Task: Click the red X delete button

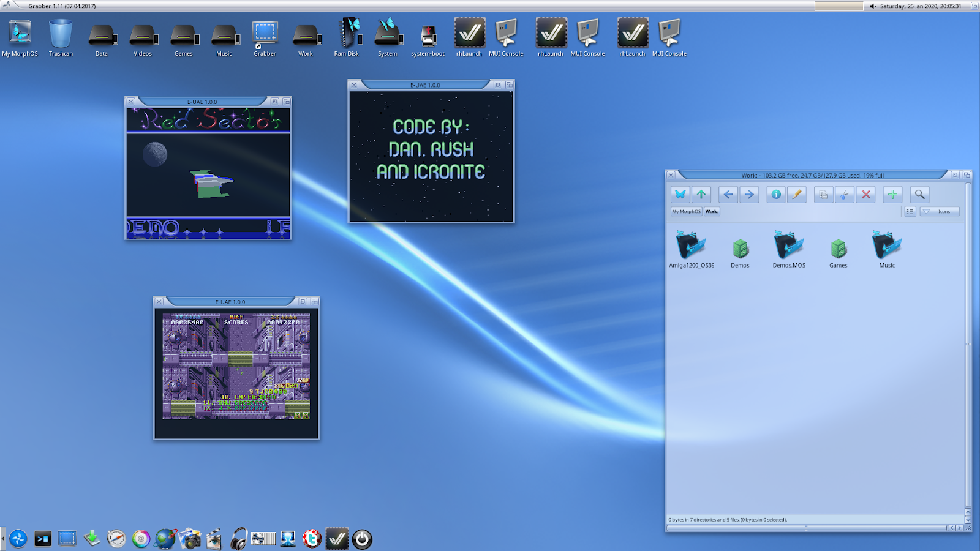Action: (x=865, y=195)
